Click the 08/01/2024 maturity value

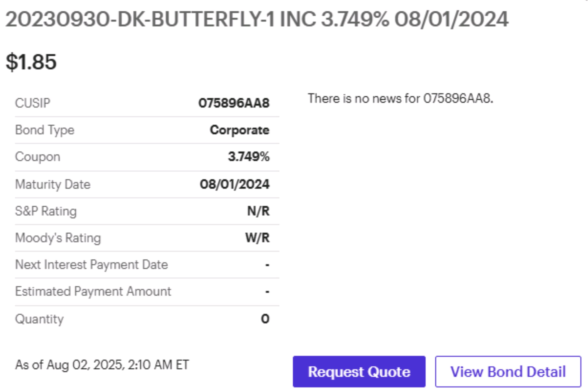[x=234, y=184]
